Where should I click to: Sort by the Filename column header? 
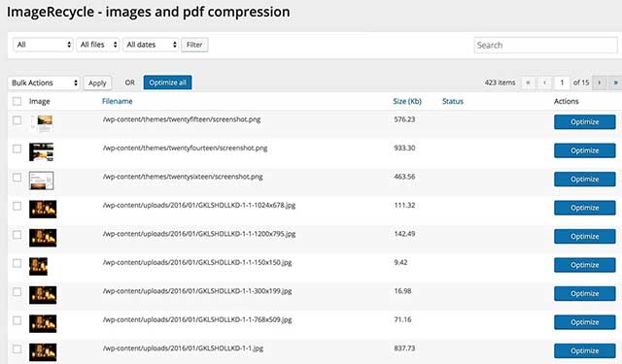[x=117, y=101]
